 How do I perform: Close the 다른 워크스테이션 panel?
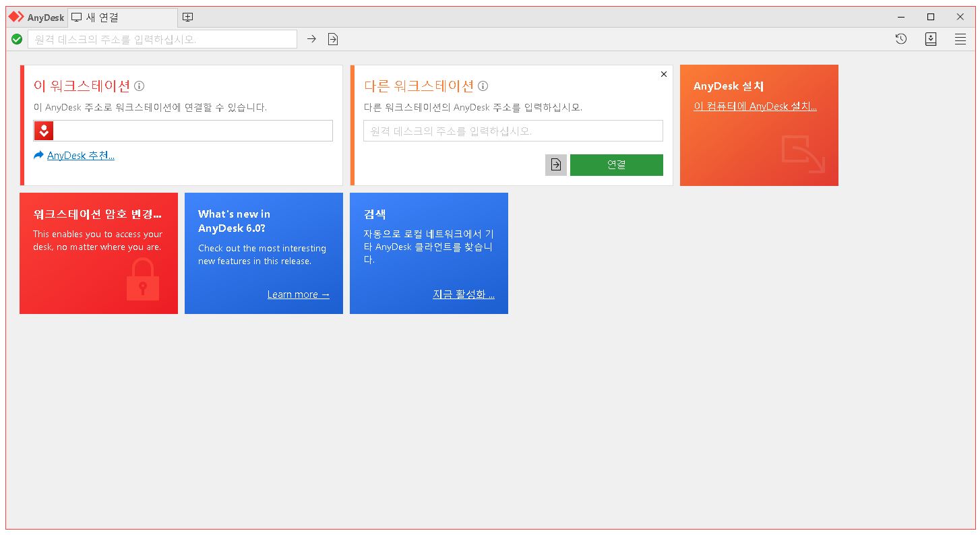point(664,74)
